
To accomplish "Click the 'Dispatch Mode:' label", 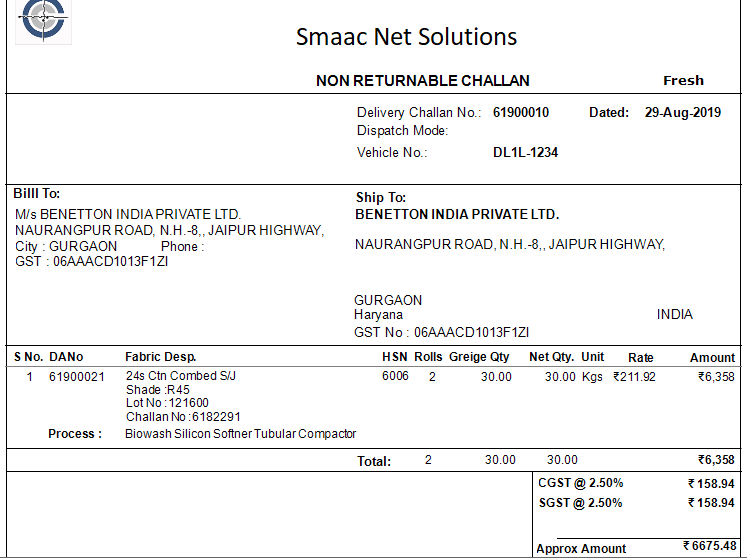I will coord(402,131).
